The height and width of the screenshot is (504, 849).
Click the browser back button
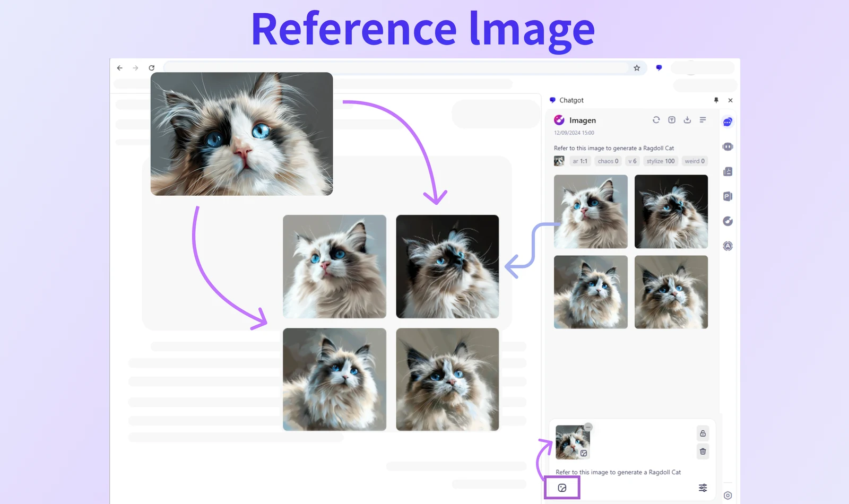120,68
